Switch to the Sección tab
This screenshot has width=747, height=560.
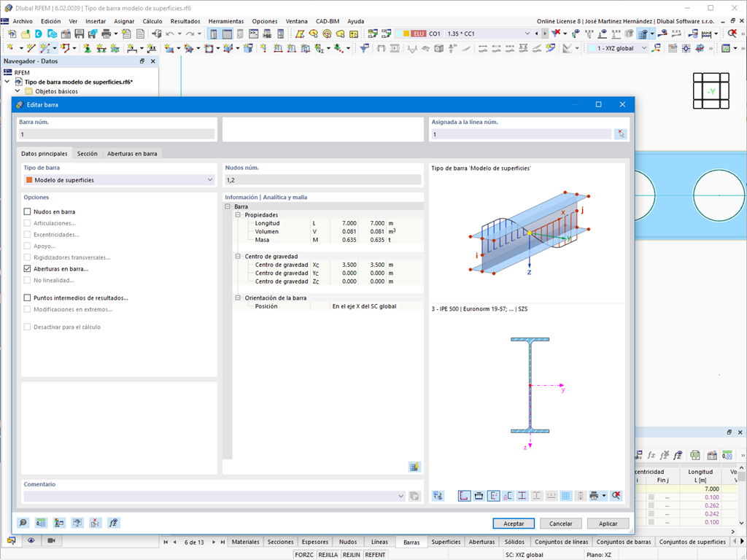pyautogui.click(x=88, y=153)
